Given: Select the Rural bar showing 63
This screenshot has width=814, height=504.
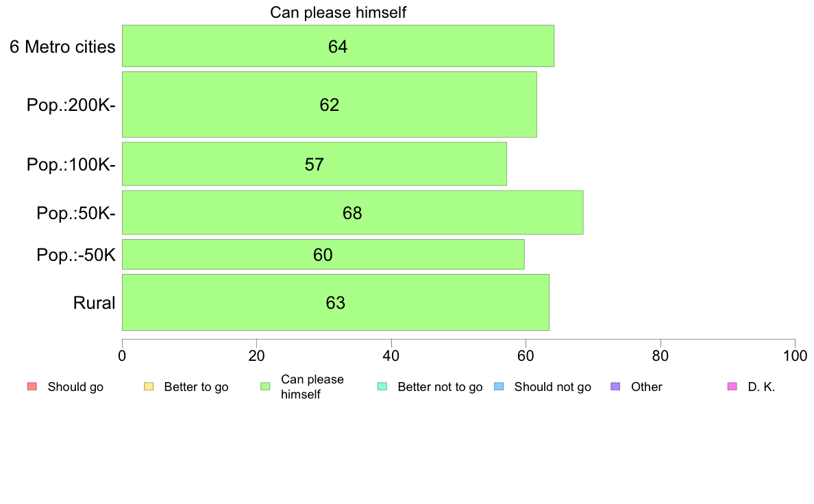Looking at the screenshot, I should tap(335, 302).
